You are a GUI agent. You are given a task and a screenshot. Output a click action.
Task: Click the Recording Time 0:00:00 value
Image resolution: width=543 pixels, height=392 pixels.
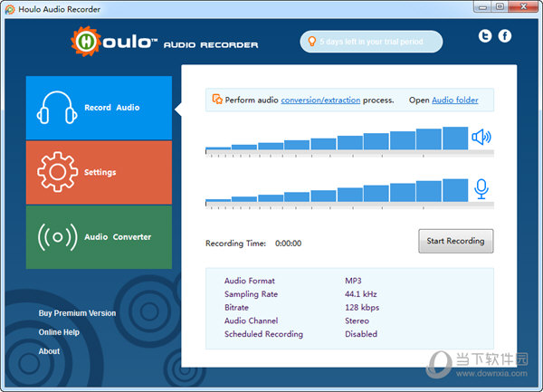pos(288,244)
